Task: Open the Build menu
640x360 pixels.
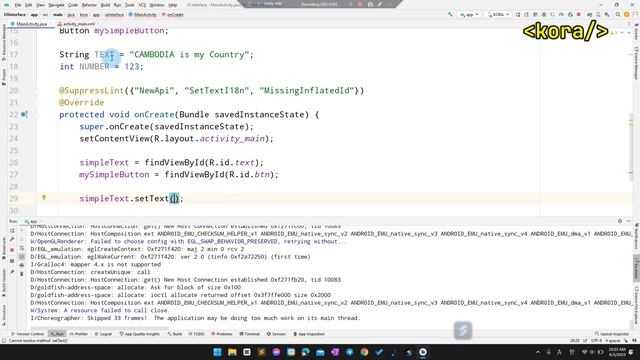Action: pyautogui.click(x=105, y=5)
